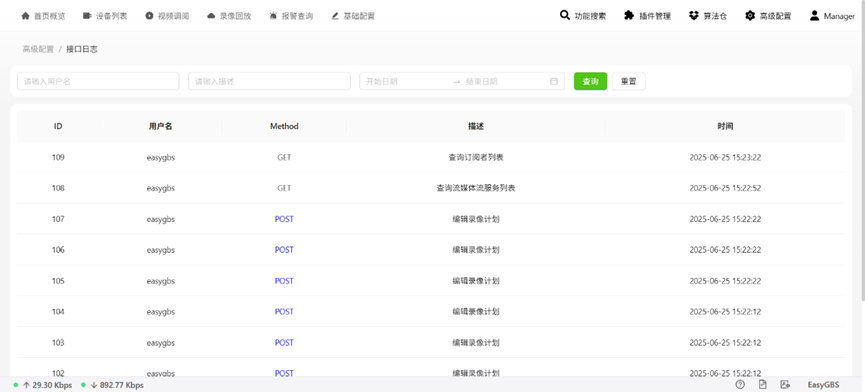This screenshot has height=392, width=865.
Task: Click the 查询流媒体流服务列表 description cell
Action: [476, 188]
